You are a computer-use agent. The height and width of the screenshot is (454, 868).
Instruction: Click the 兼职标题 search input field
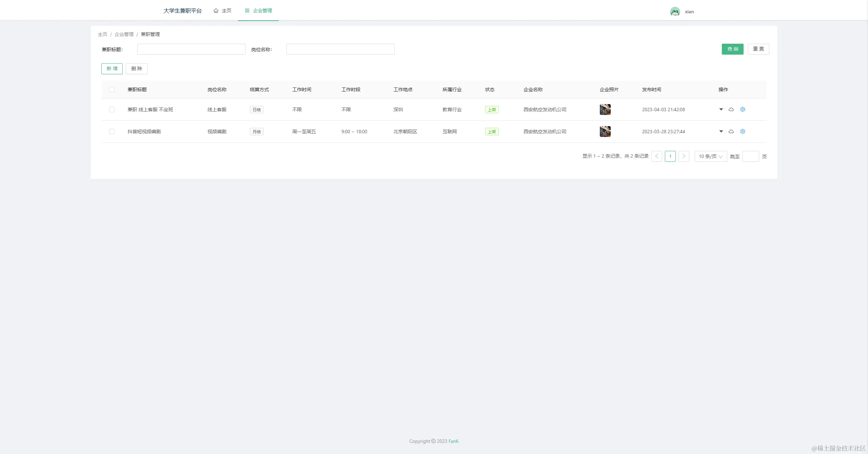pyautogui.click(x=191, y=50)
